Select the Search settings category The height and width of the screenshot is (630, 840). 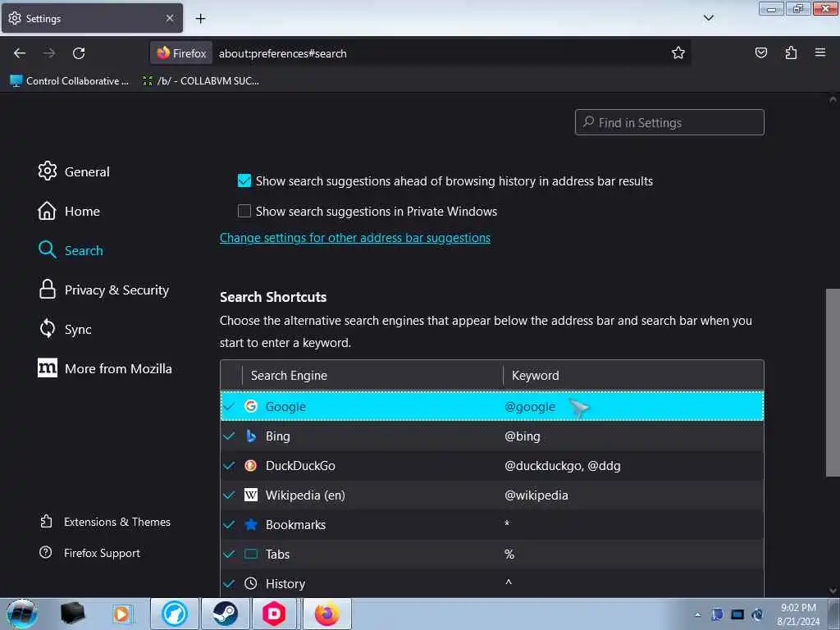(71, 250)
